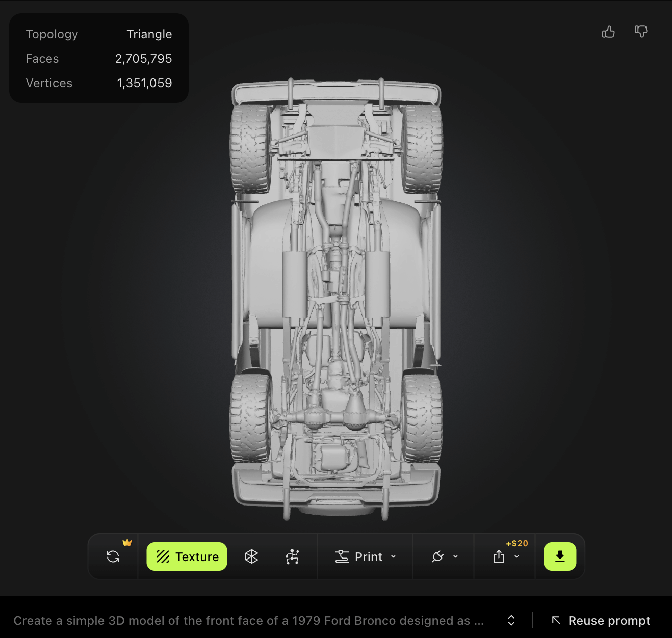Click the remesh plug icon
Viewport: 672px width, 638px height.
coord(437,556)
